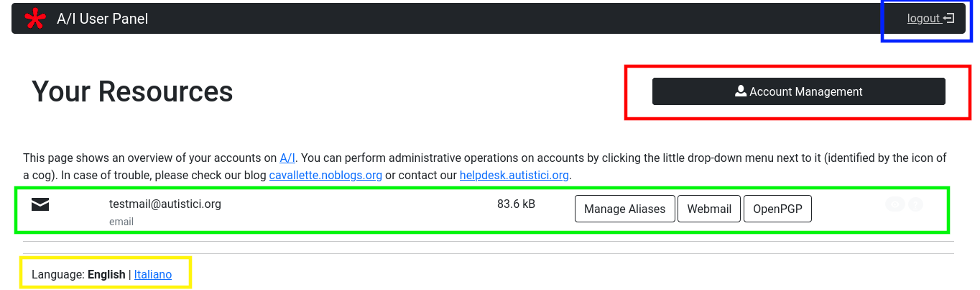Click the A/I User Panel title

point(102,19)
